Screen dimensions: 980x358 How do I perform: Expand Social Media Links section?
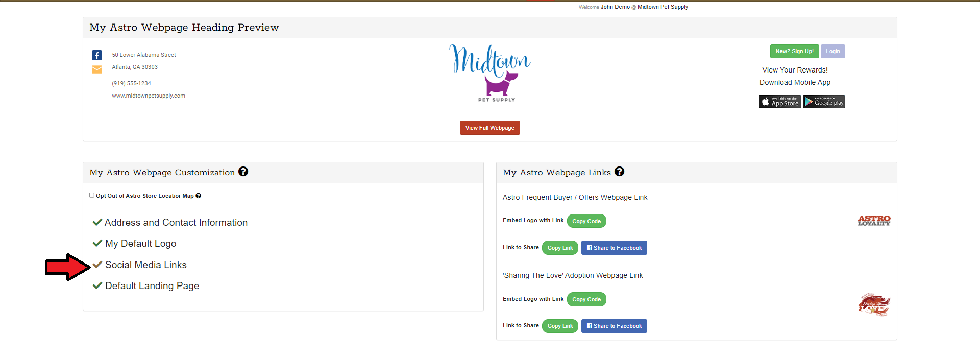(145, 265)
